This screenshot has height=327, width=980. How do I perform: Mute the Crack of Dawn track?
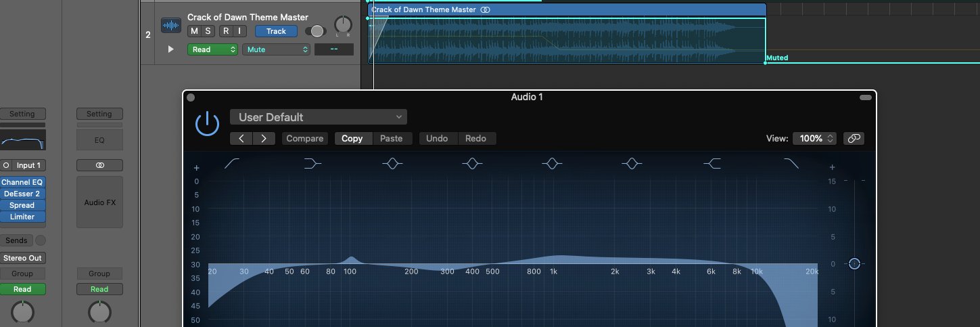[x=195, y=31]
